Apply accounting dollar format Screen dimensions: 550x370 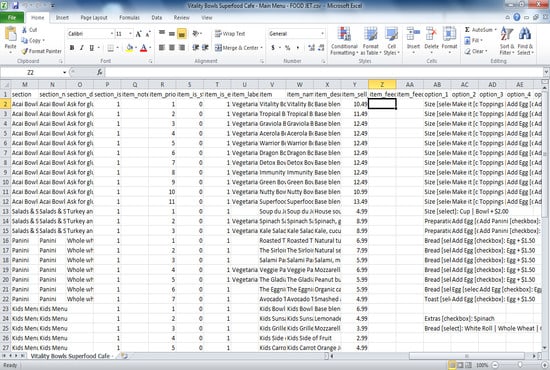tap(273, 48)
